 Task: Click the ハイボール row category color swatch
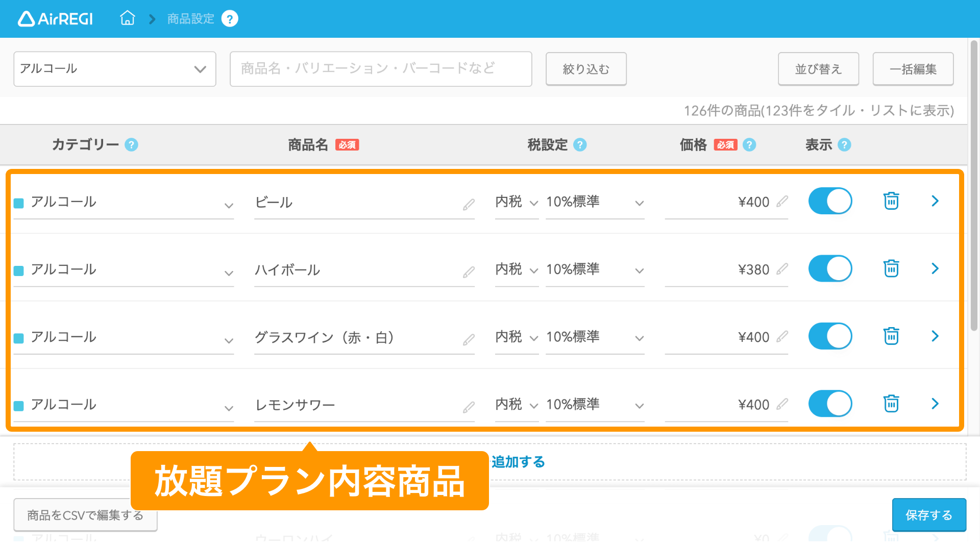(x=19, y=270)
